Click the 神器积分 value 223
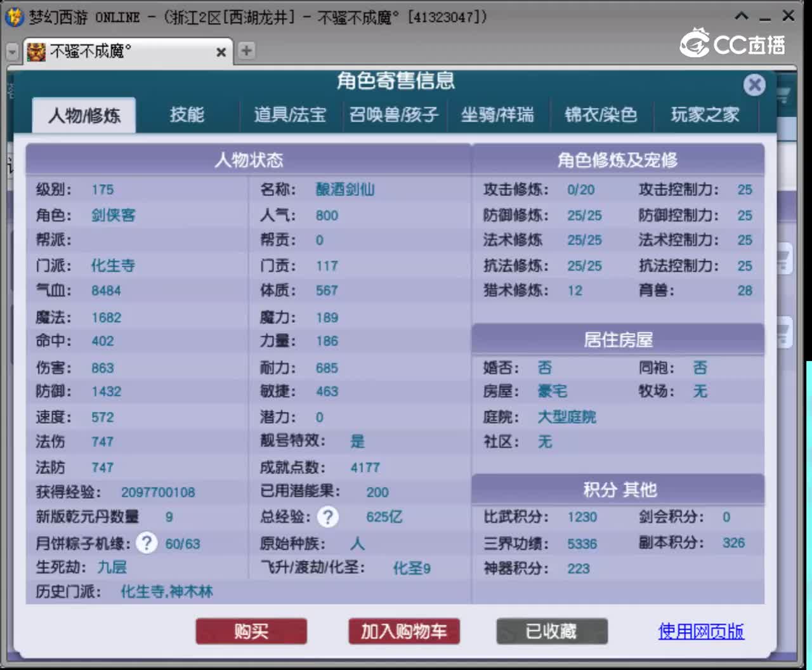The width and height of the screenshot is (812, 670). click(579, 568)
